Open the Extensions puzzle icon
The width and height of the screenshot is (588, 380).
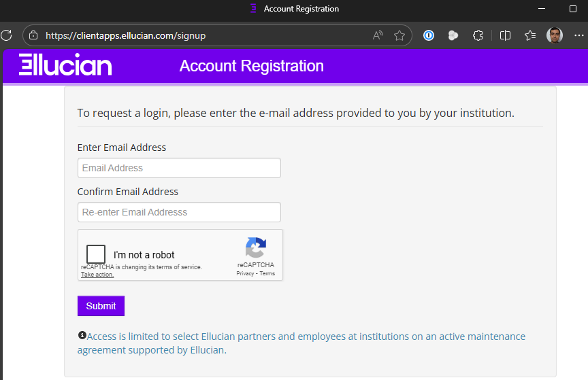(x=478, y=35)
